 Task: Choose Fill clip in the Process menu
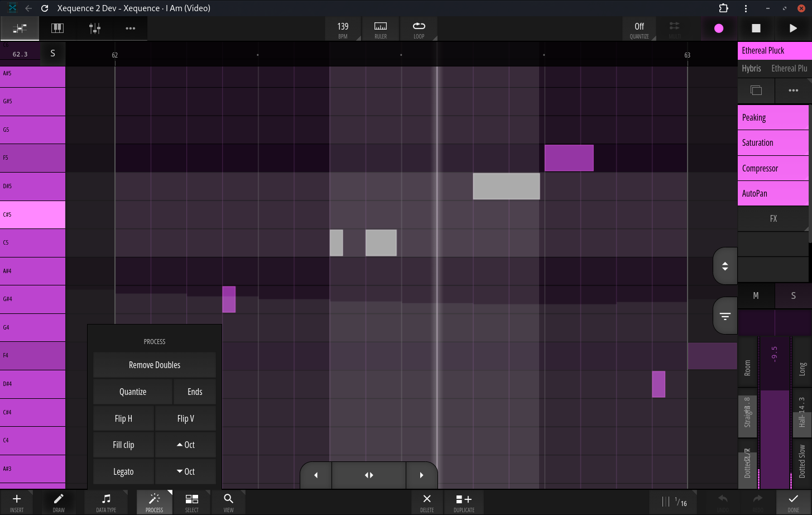coord(123,445)
